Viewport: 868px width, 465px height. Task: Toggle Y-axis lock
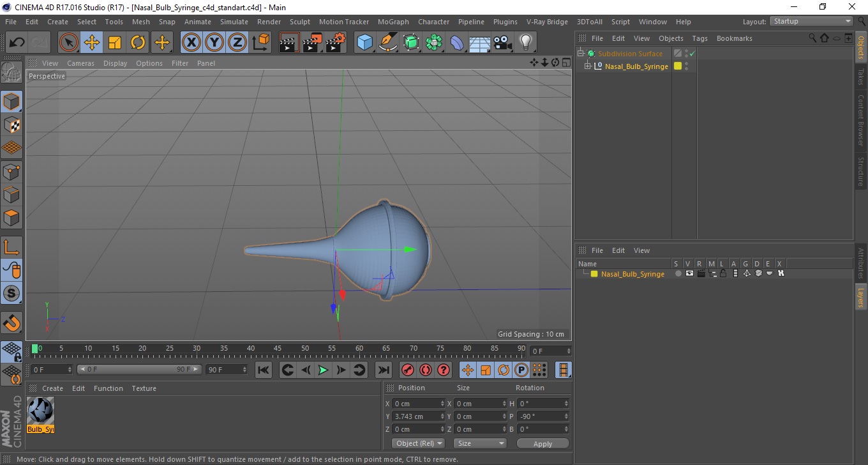click(x=214, y=43)
